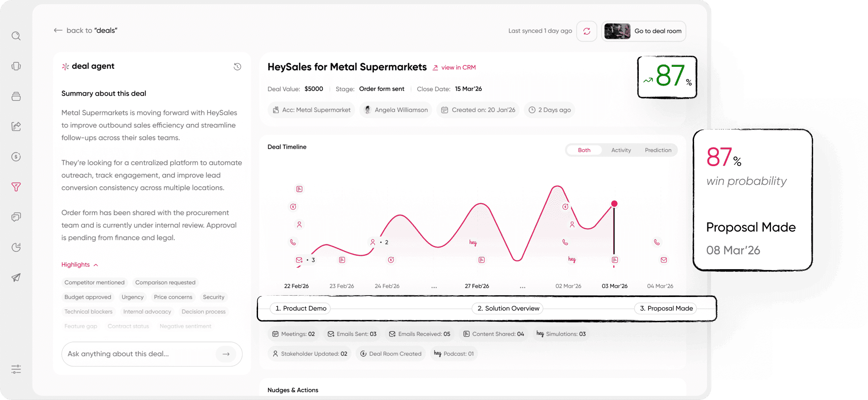Click the deal agent history clock icon

[237, 67]
